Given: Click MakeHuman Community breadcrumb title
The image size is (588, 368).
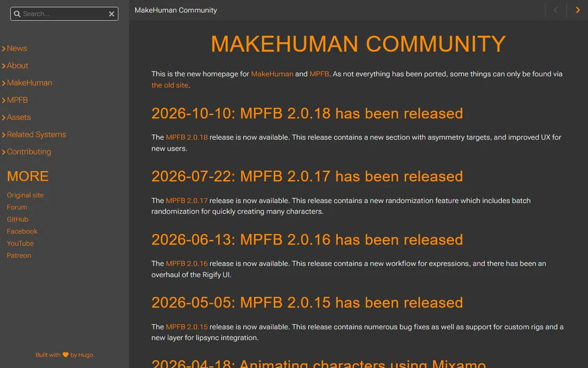Looking at the screenshot, I should click(175, 10).
